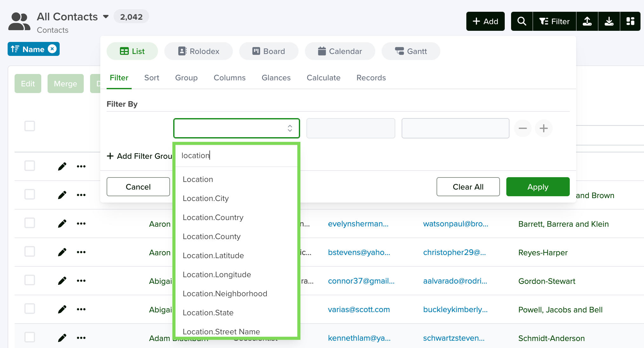Check the evelynsherman row checkbox
Screen dimensions: 644x348
30,223
